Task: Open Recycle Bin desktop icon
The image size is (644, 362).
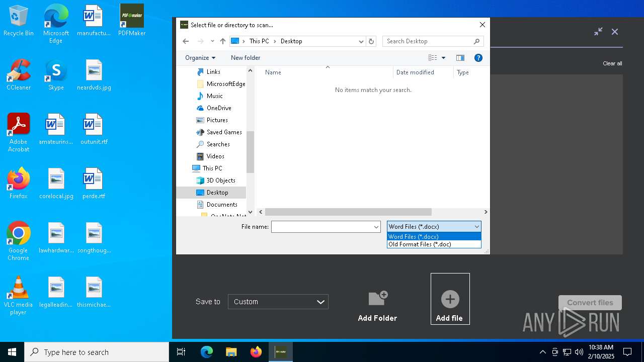Action: tap(19, 21)
